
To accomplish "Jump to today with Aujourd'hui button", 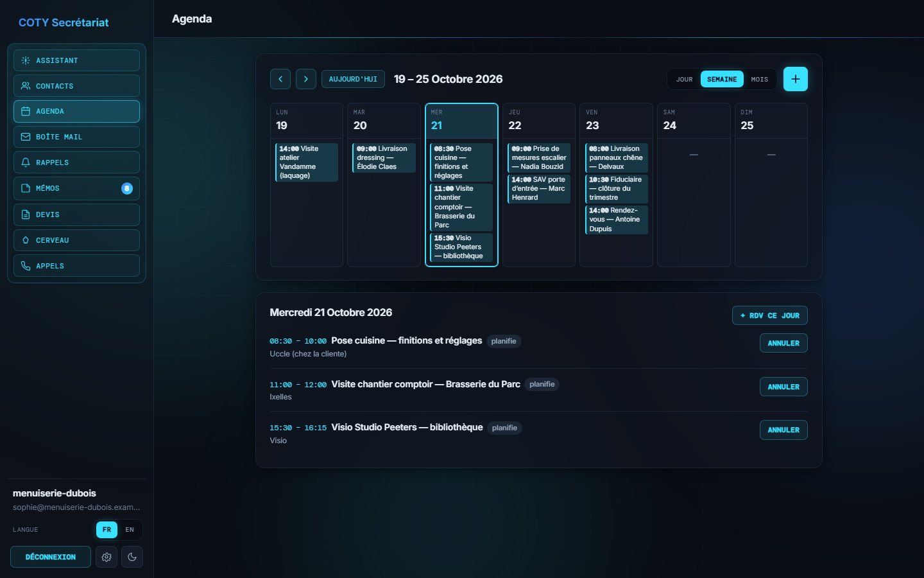I will 353,79.
